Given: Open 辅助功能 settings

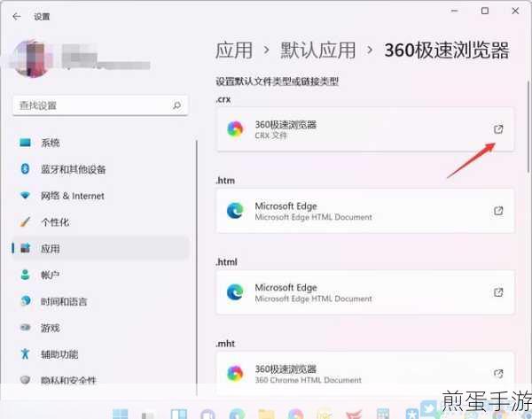Looking at the screenshot, I should point(100,354).
